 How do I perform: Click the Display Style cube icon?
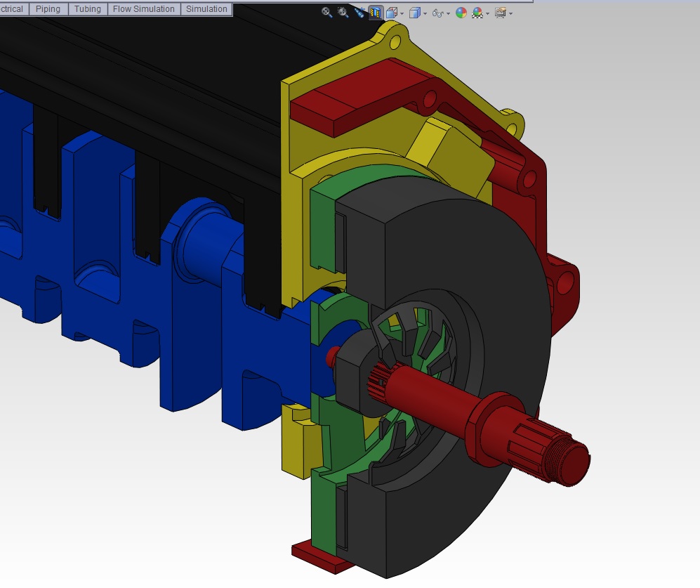(x=415, y=13)
